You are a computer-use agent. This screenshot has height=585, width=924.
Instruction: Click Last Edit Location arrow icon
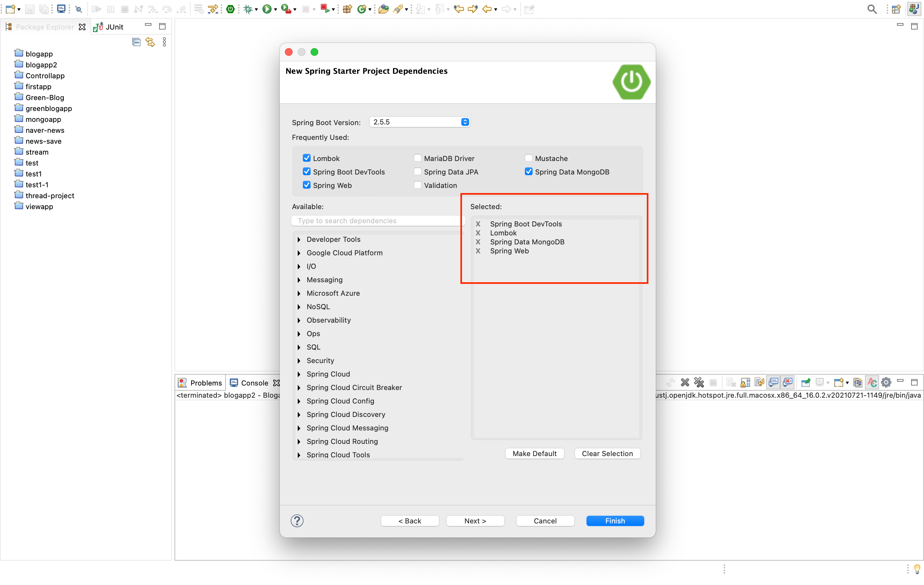(x=458, y=9)
